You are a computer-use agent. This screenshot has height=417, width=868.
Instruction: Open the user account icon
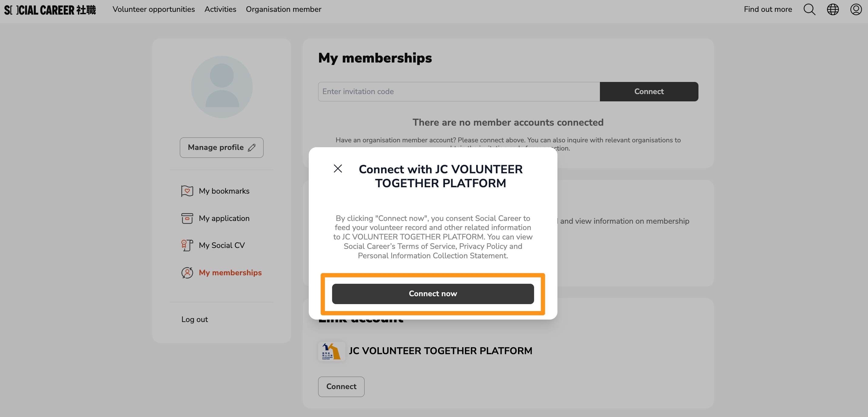856,9
